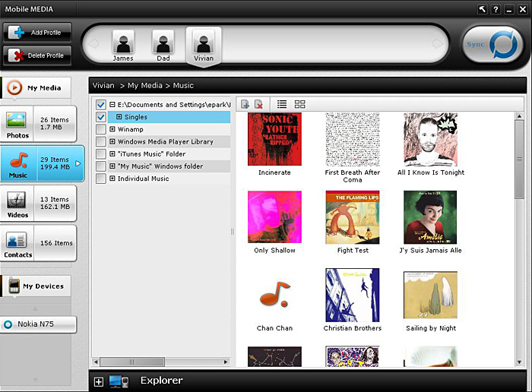Image resolution: width=532 pixels, height=392 pixels.
Task: Click Vivian in the breadcrumb path
Action: 103,85
